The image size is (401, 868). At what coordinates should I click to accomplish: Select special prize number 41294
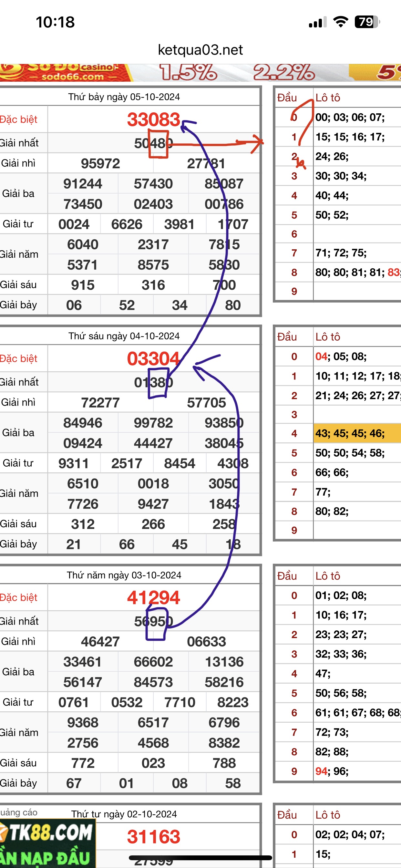pyautogui.click(x=154, y=597)
